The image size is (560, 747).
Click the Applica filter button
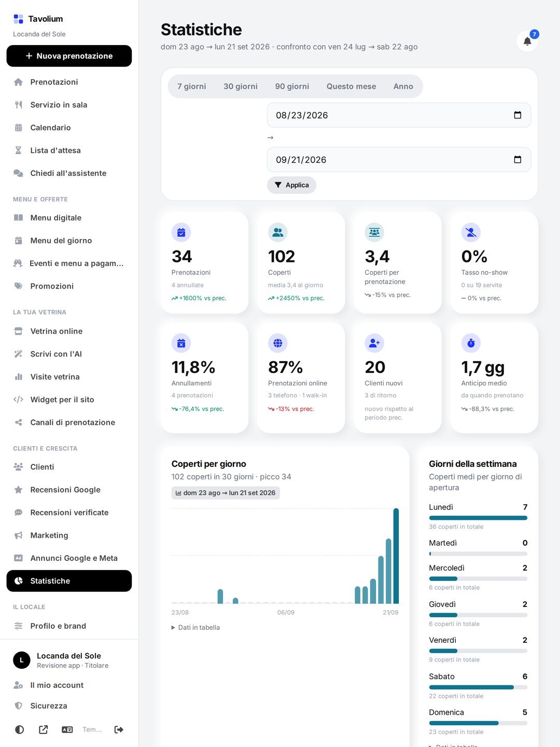point(291,185)
